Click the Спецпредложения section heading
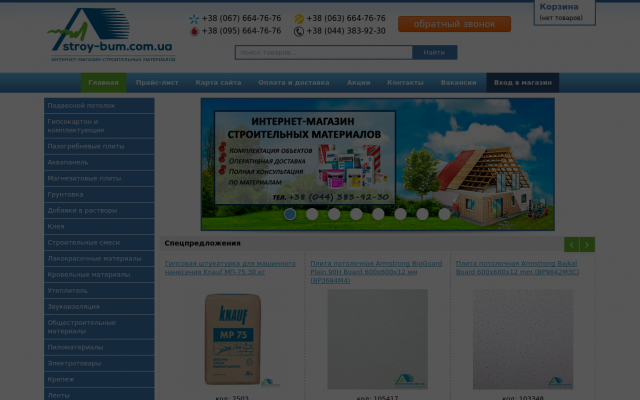 202,243
